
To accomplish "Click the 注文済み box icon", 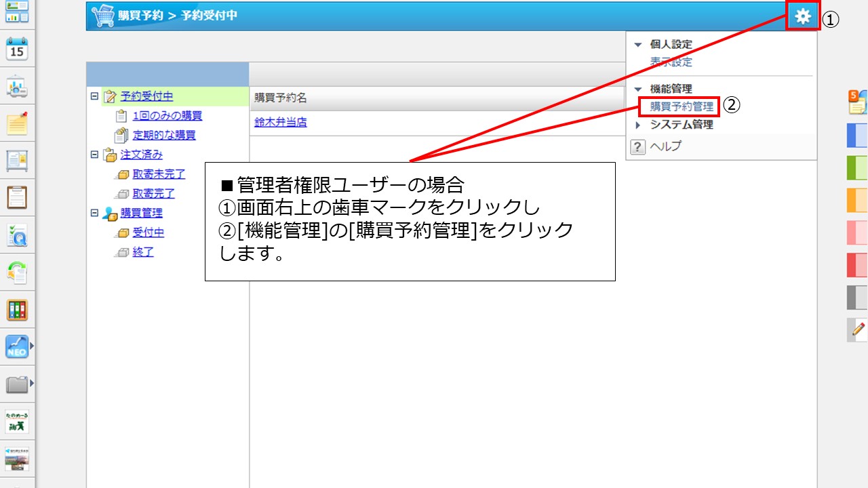I will (110, 155).
